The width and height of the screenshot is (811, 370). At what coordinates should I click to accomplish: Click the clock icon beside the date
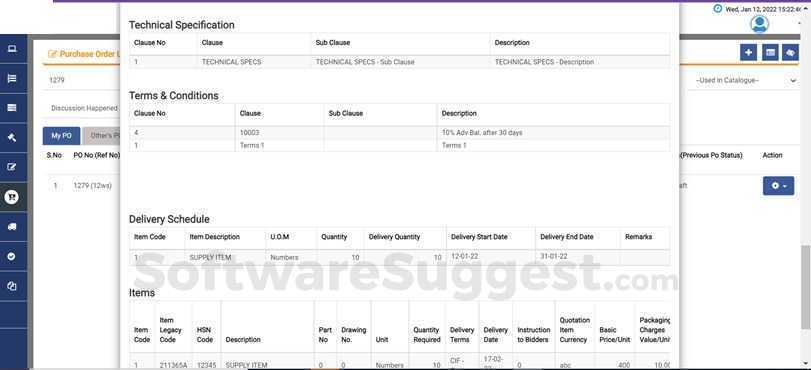click(x=717, y=9)
